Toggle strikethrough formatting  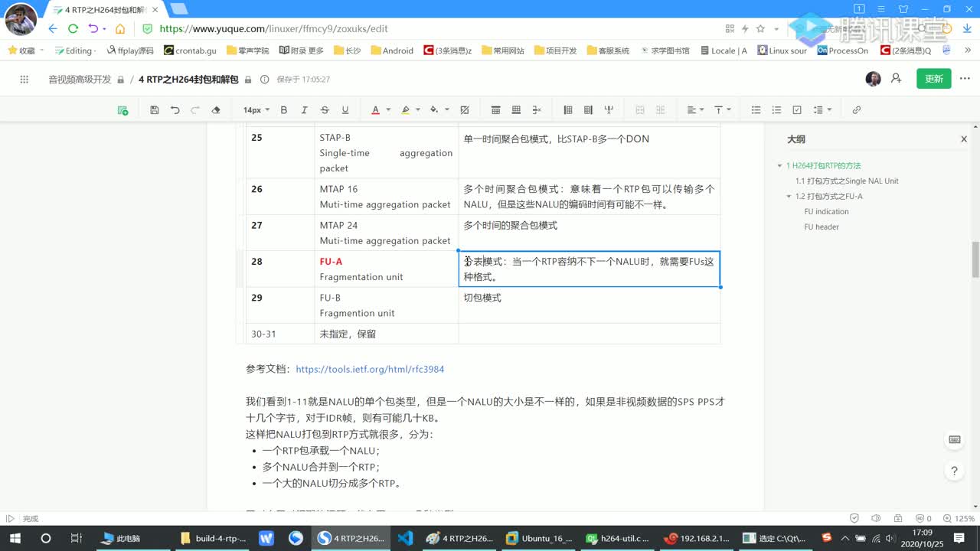pos(325,110)
